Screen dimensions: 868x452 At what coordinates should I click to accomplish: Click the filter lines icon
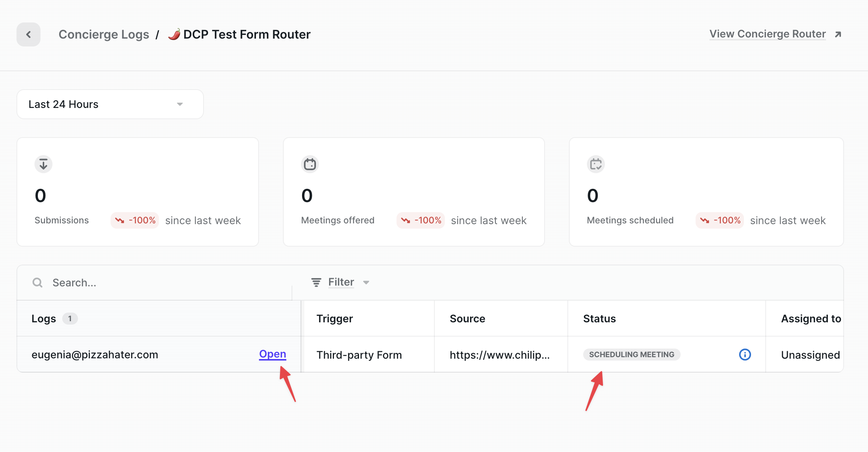pyautogui.click(x=316, y=282)
